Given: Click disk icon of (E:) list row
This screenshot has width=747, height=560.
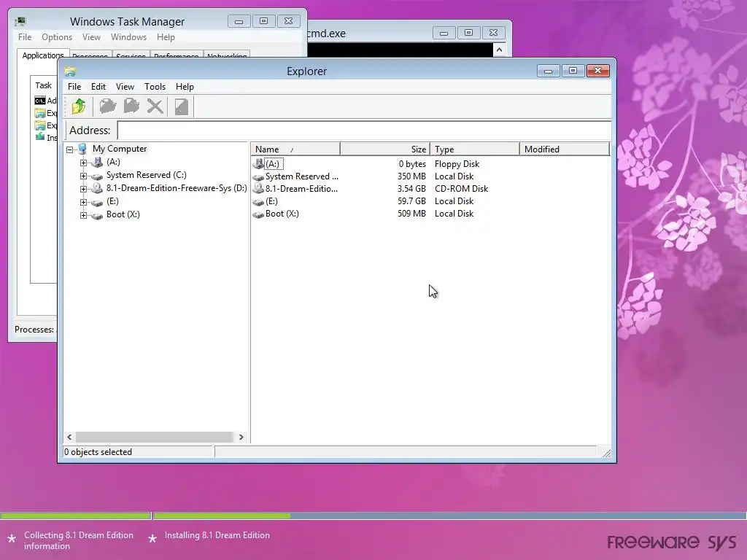Looking at the screenshot, I should tap(258, 202).
